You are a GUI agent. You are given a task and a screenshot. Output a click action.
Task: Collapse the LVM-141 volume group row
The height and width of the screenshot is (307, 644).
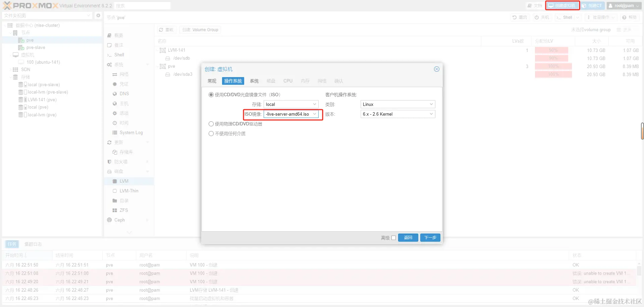(157, 50)
